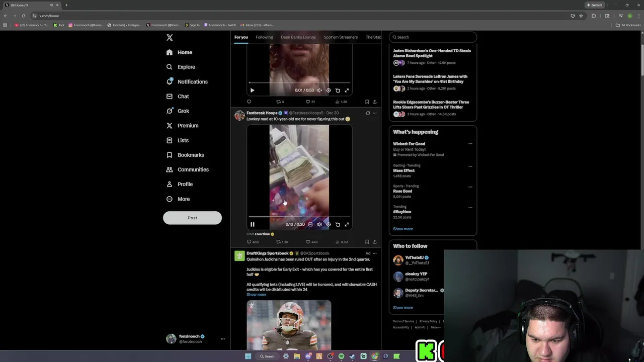
Task: Open the Danil Banks Lounge tab
Action: pyautogui.click(x=298, y=37)
